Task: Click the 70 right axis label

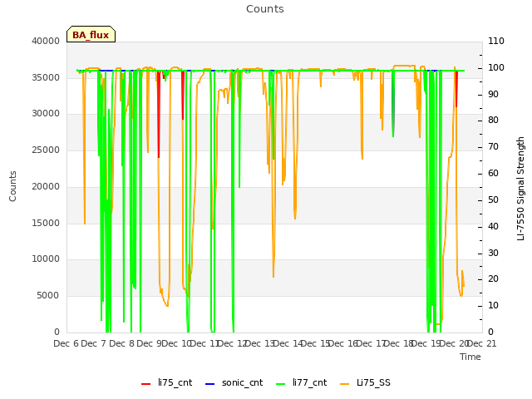Action: 493,146
